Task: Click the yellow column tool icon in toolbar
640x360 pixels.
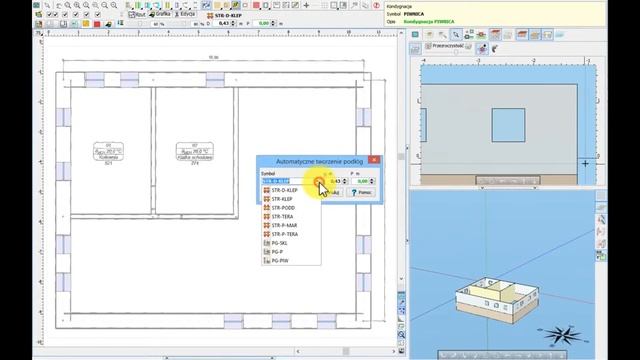Action: click(168, 5)
